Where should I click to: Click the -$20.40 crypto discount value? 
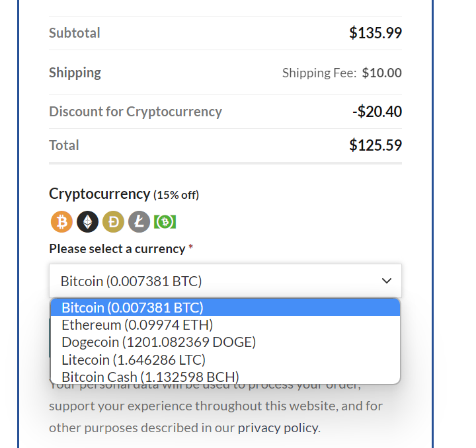point(377,111)
